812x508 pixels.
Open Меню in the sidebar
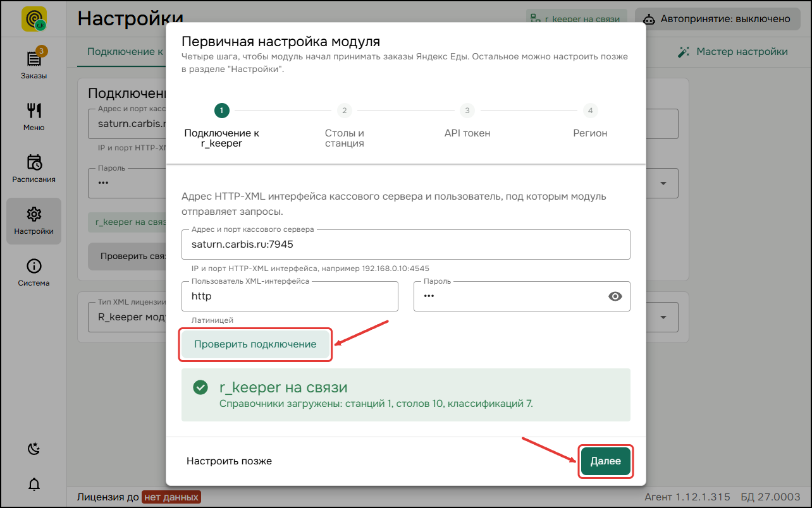[34, 116]
